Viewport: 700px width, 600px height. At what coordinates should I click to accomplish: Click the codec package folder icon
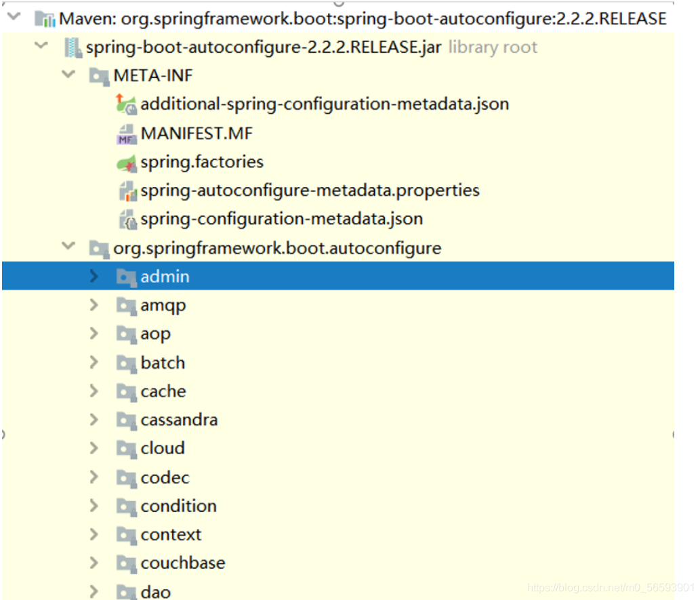(x=126, y=479)
